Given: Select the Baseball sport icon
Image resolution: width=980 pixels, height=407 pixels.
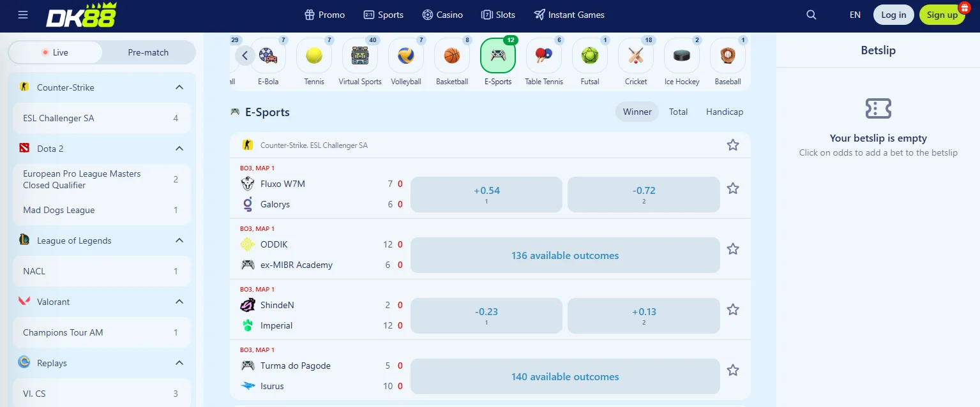Looking at the screenshot, I should (x=728, y=56).
